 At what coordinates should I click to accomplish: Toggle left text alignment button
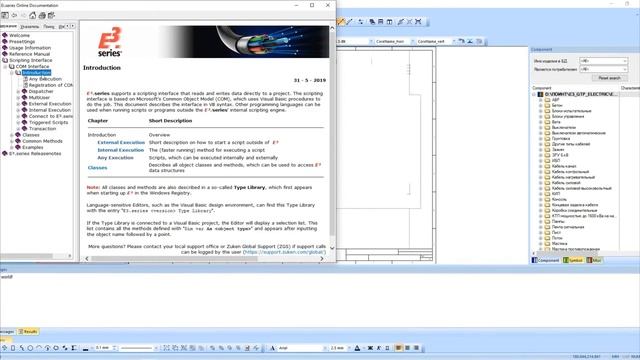398,348
